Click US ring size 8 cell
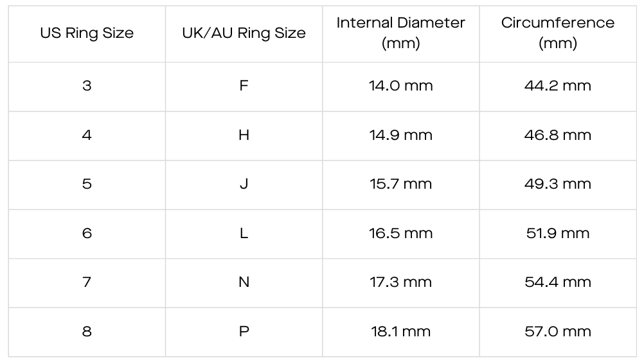 point(87,332)
